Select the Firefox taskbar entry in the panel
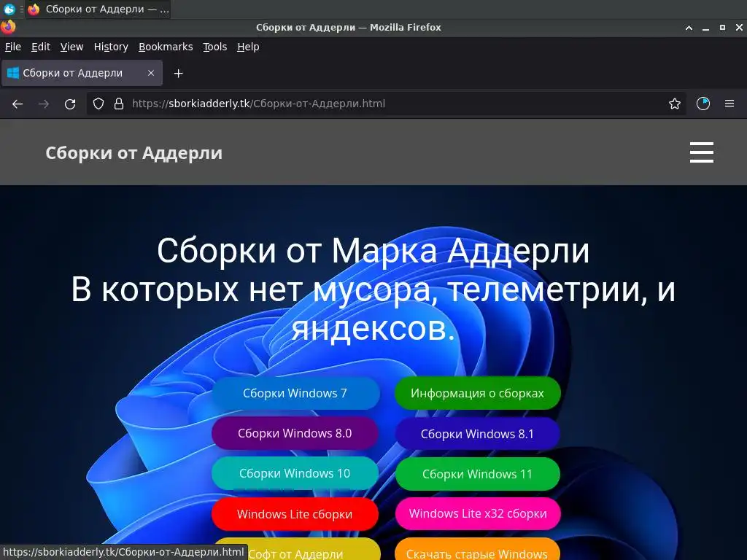The height and width of the screenshot is (560, 747). [98, 9]
